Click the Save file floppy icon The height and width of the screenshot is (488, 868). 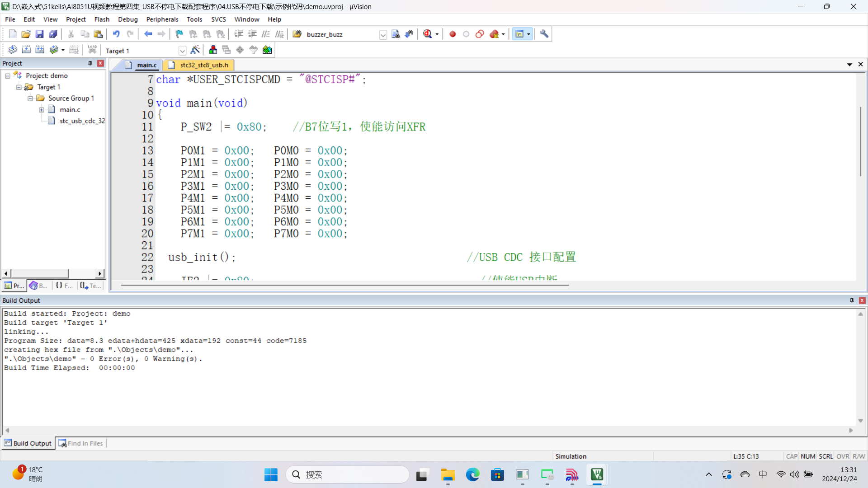click(39, 34)
